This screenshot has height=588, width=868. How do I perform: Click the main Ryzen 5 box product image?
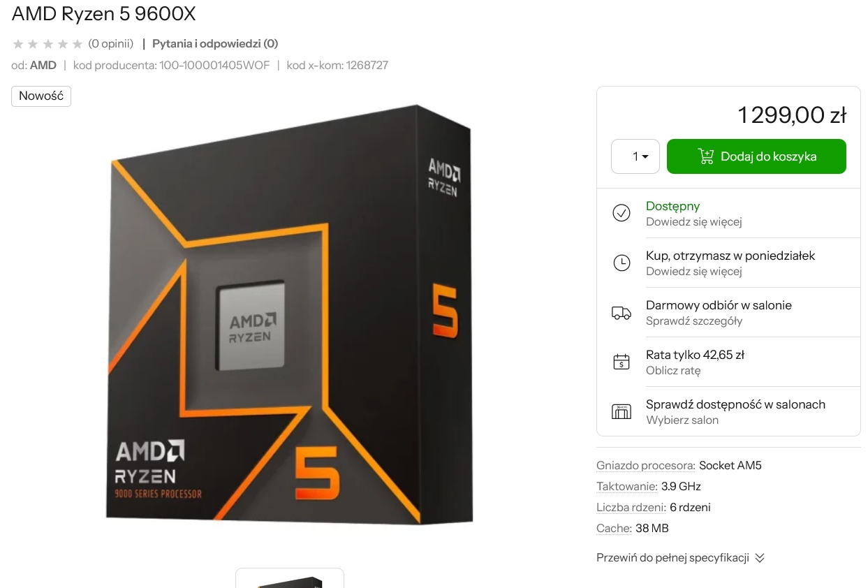point(290,314)
